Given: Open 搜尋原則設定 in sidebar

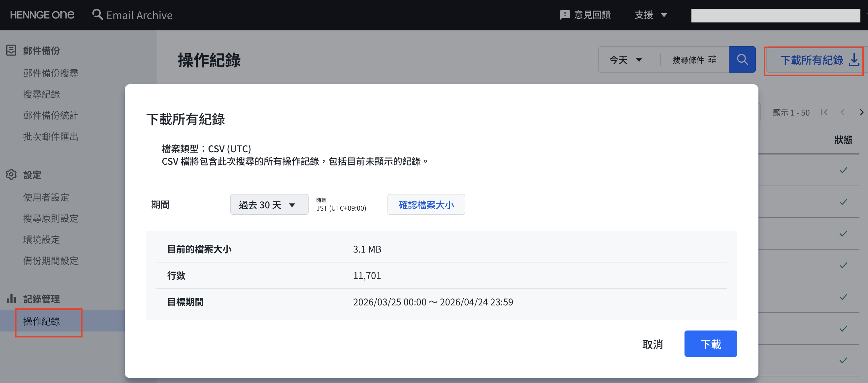Looking at the screenshot, I should [x=50, y=219].
